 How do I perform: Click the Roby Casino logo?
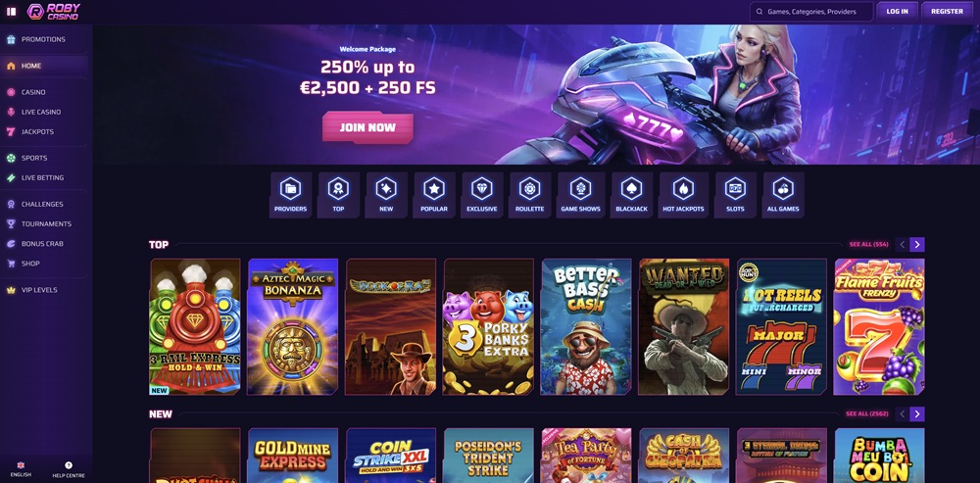click(54, 11)
